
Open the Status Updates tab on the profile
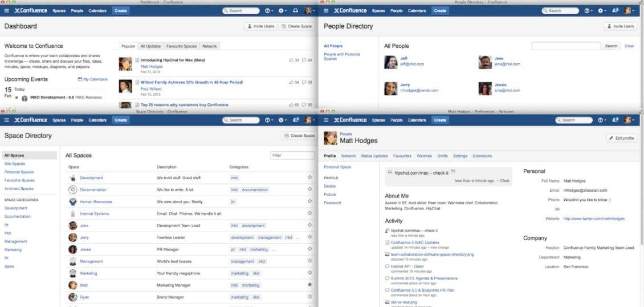click(374, 156)
